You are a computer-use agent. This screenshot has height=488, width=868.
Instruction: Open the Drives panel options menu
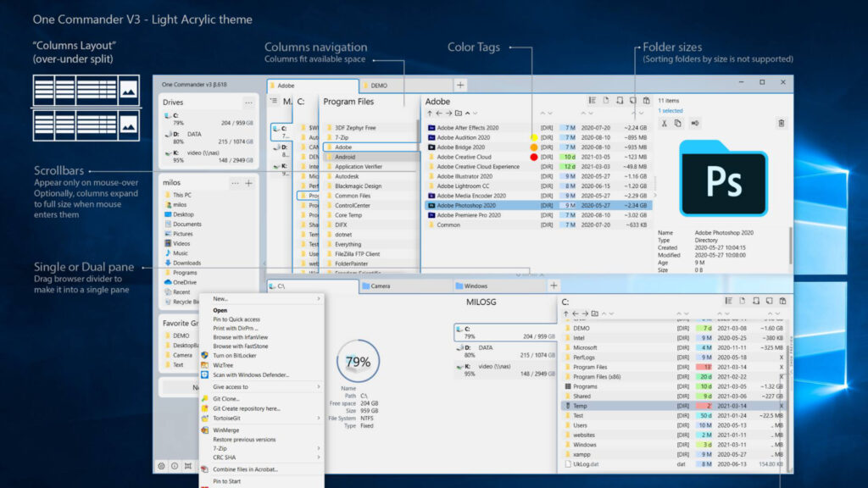tap(248, 103)
